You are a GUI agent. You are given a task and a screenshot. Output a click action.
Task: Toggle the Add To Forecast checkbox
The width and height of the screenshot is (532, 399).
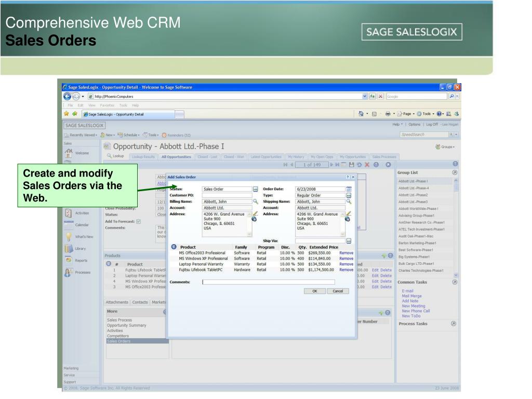pyautogui.click(x=138, y=221)
